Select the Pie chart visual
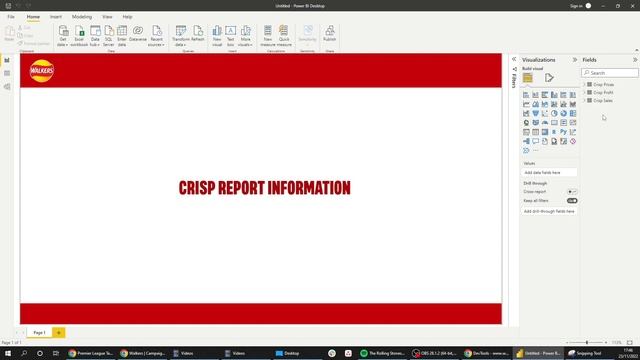640x360 pixels. 554,113
